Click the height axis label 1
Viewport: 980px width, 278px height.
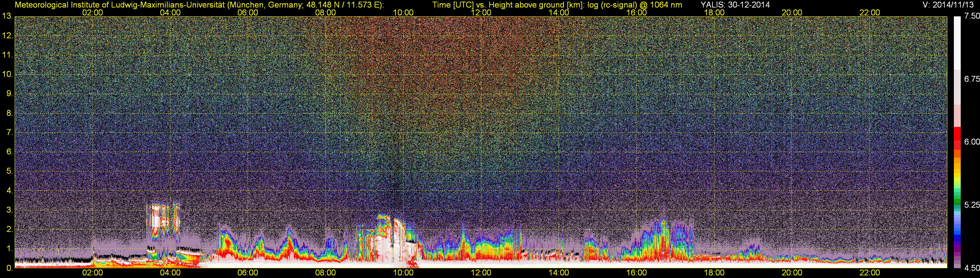pyautogui.click(x=9, y=249)
